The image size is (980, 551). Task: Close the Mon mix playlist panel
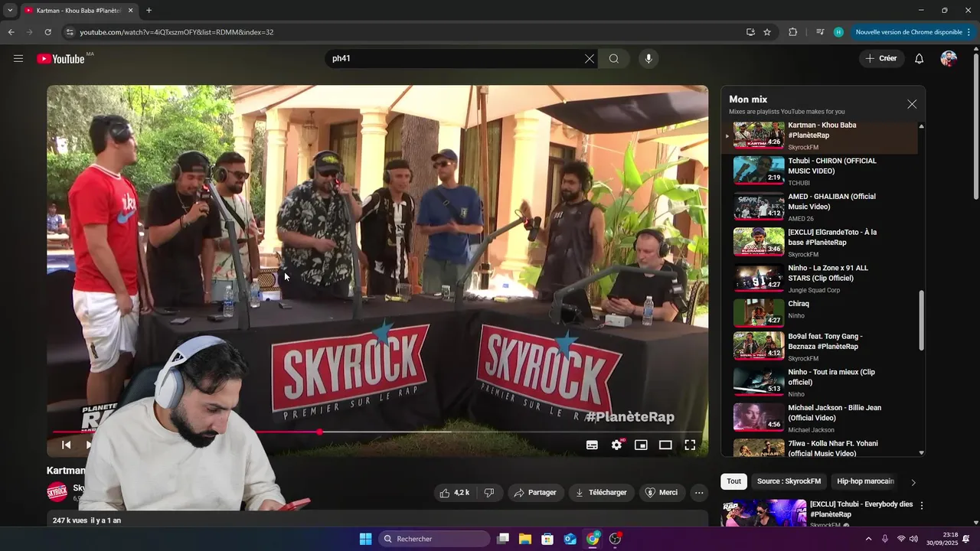[x=912, y=104]
